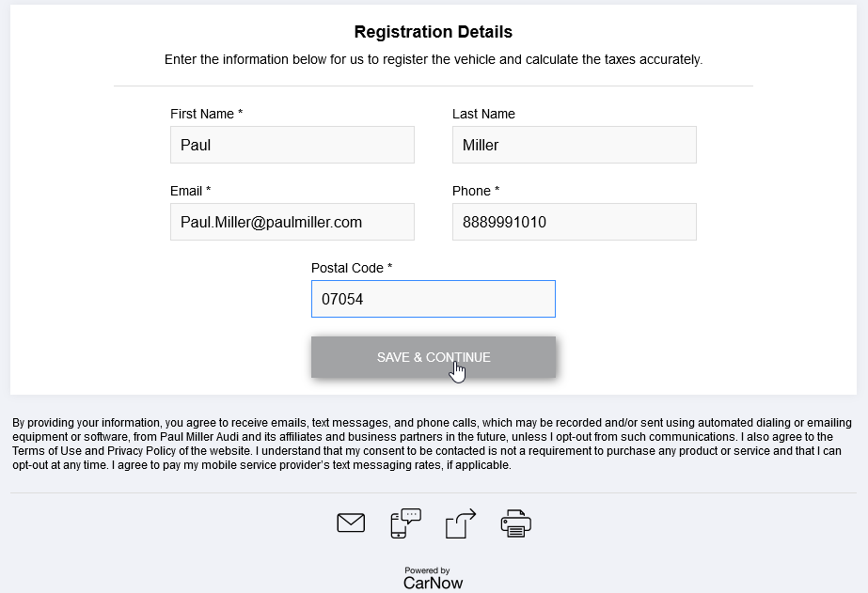Click the printer icon
The width and height of the screenshot is (868, 593).
[x=516, y=523]
